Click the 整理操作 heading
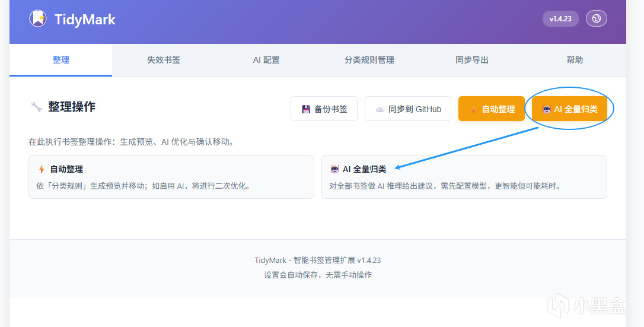Image resolution: width=644 pixels, height=327 pixels. point(72,107)
